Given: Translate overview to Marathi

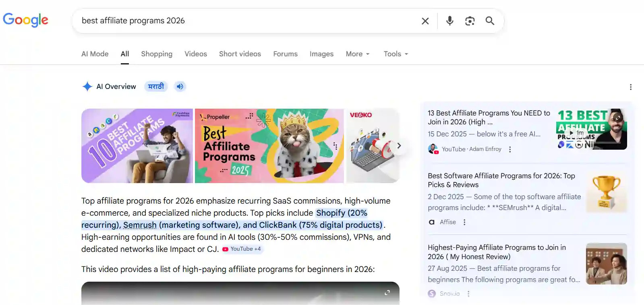Looking at the screenshot, I should 156,87.
